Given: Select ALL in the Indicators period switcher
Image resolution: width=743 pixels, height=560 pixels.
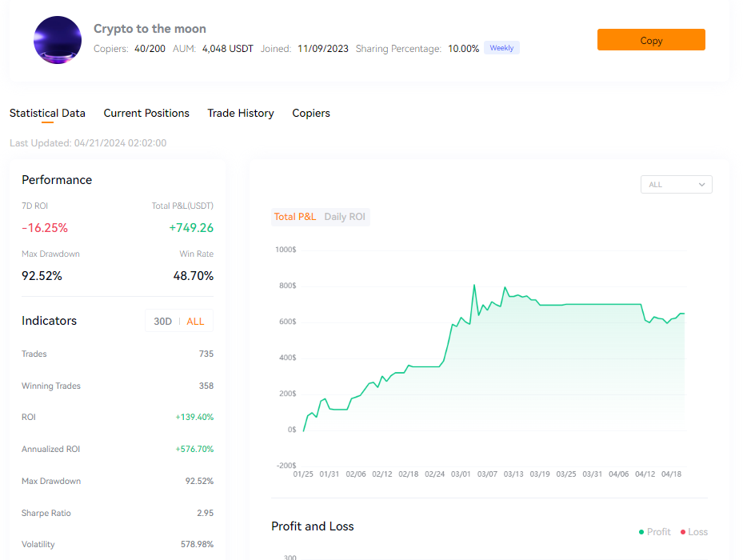Looking at the screenshot, I should [194, 321].
